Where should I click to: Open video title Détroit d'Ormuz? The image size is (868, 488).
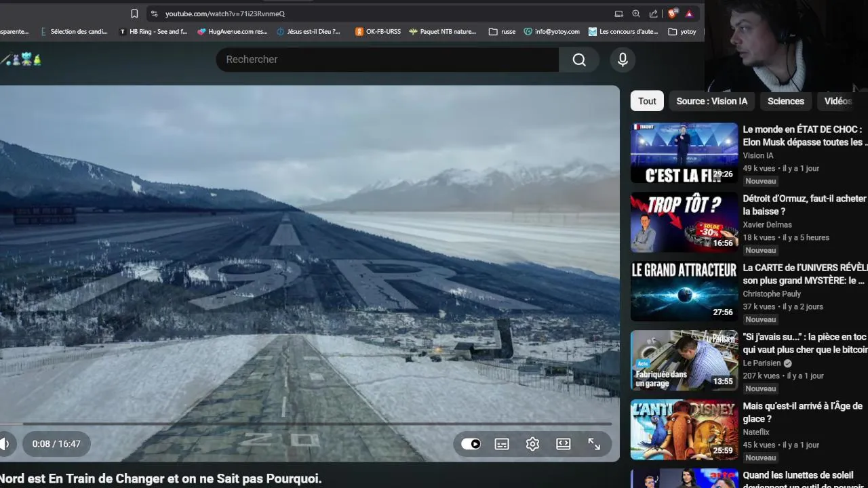tap(805, 205)
